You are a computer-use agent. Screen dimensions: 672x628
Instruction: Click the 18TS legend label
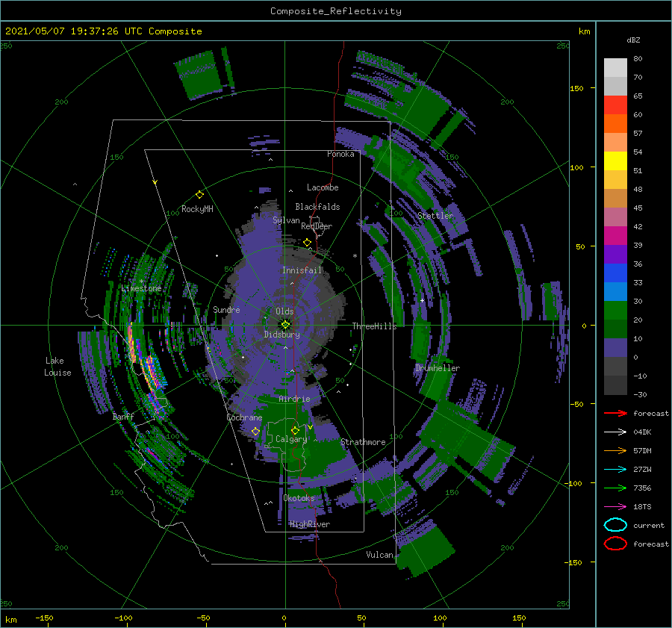[x=642, y=507]
